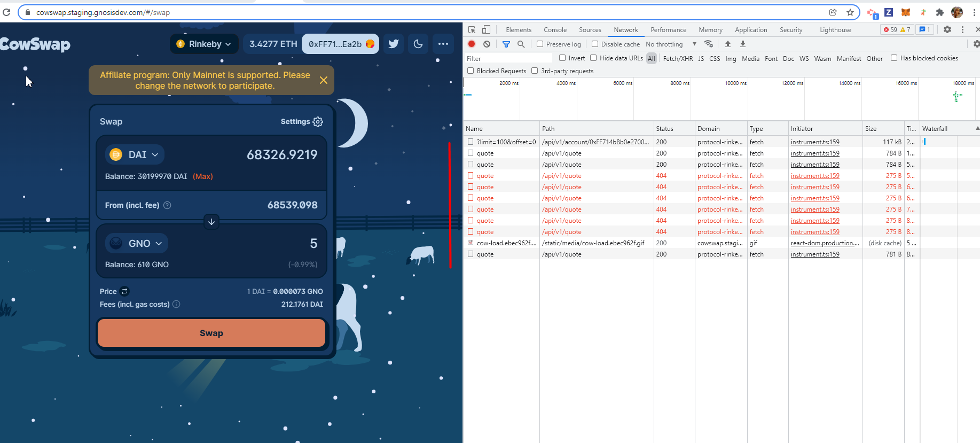Open the 0xFF71...Ea2b wallet account

(341, 44)
